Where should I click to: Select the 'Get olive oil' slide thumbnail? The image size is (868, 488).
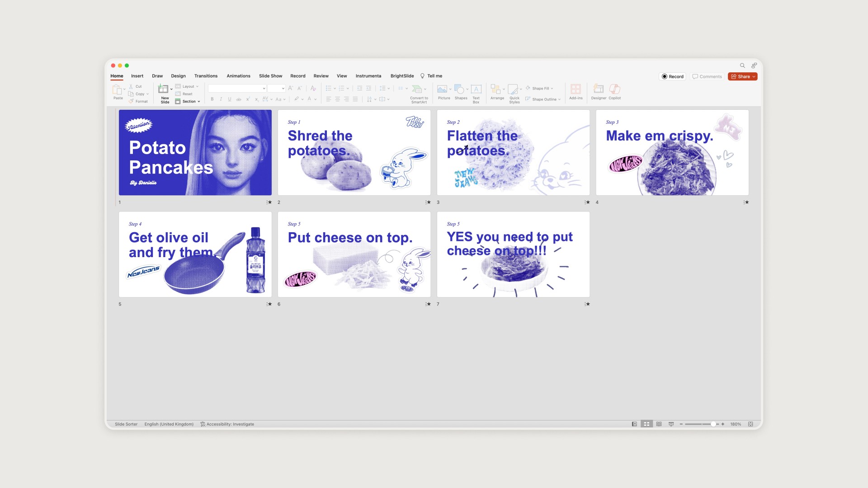pos(195,254)
